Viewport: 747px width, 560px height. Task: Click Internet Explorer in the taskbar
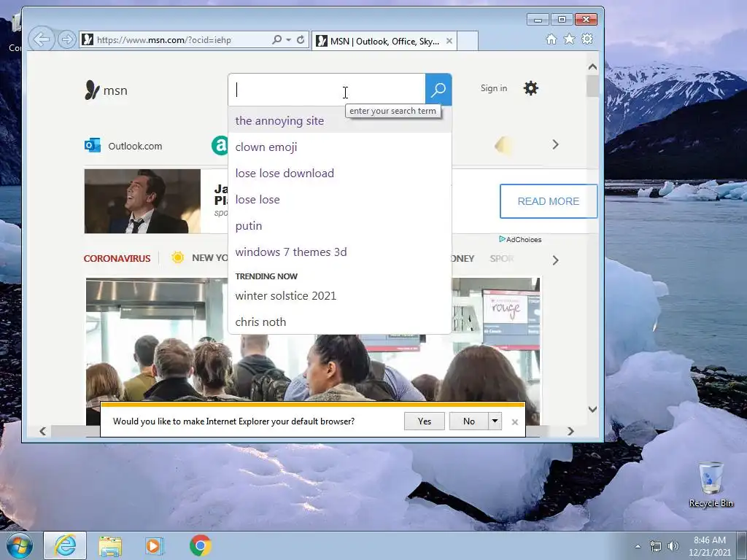tap(65, 545)
